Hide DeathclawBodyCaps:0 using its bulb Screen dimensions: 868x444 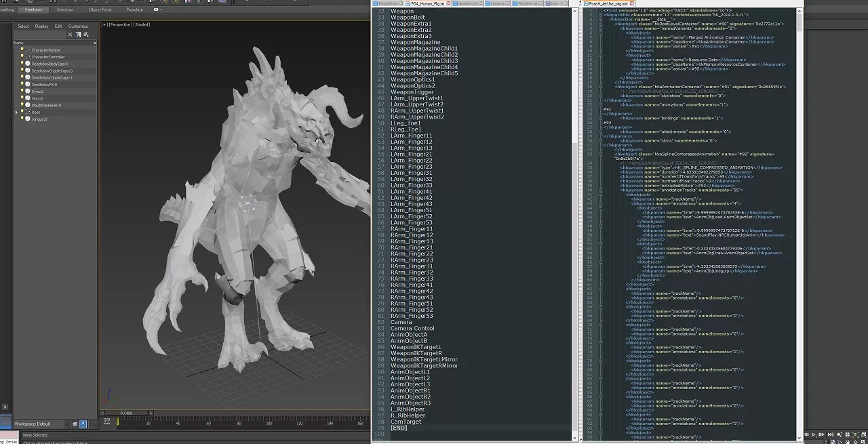(x=22, y=63)
